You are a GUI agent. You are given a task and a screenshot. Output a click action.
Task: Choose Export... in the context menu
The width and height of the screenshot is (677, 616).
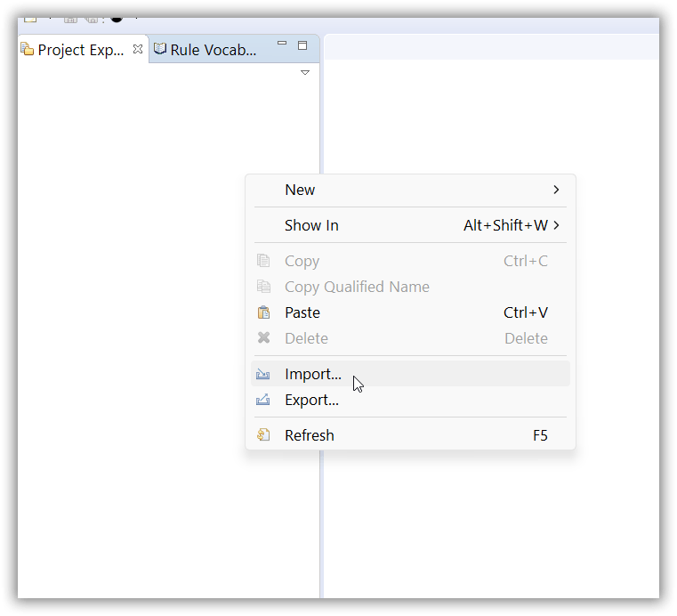coord(311,401)
